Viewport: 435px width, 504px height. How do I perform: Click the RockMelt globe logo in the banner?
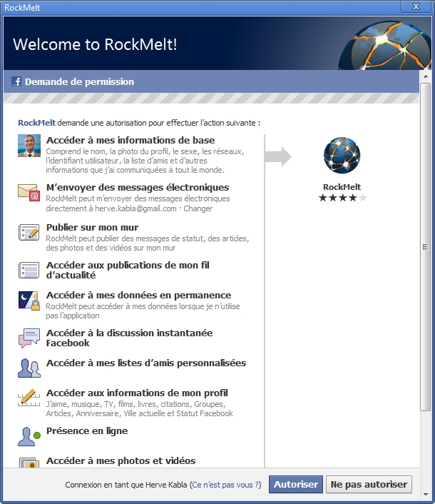pos(385,45)
